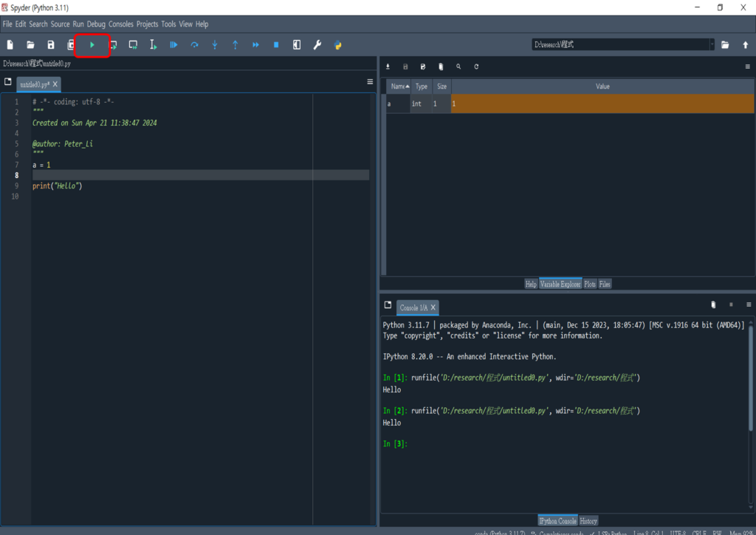
Task: Switch to the History tab
Action: pos(588,521)
